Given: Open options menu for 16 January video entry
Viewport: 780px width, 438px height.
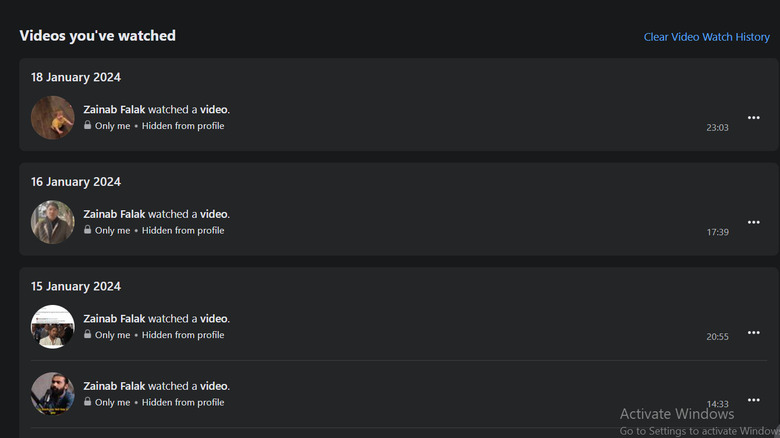Looking at the screenshot, I should (753, 222).
